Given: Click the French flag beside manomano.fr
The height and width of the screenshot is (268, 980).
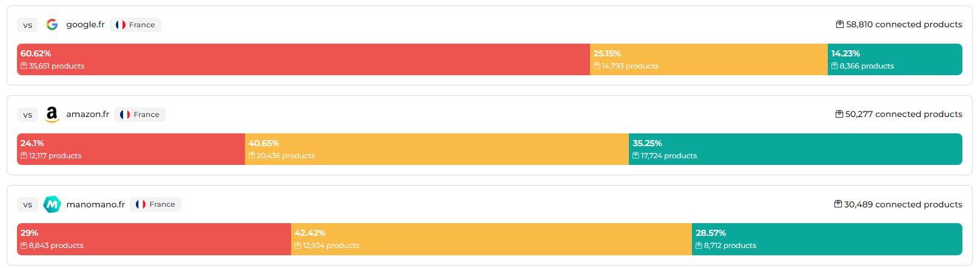Looking at the screenshot, I should [x=141, y=204].
